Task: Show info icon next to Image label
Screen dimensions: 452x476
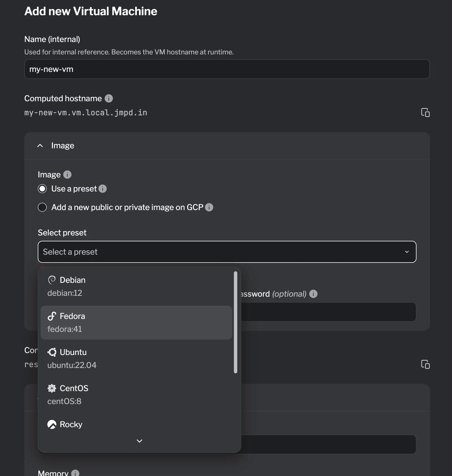Action: point(67,175)
